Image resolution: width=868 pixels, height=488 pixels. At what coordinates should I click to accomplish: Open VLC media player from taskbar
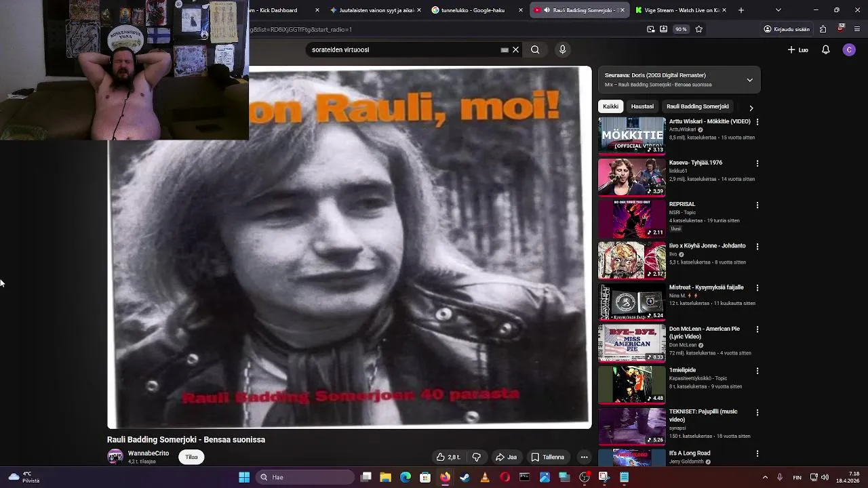(484, 477)
